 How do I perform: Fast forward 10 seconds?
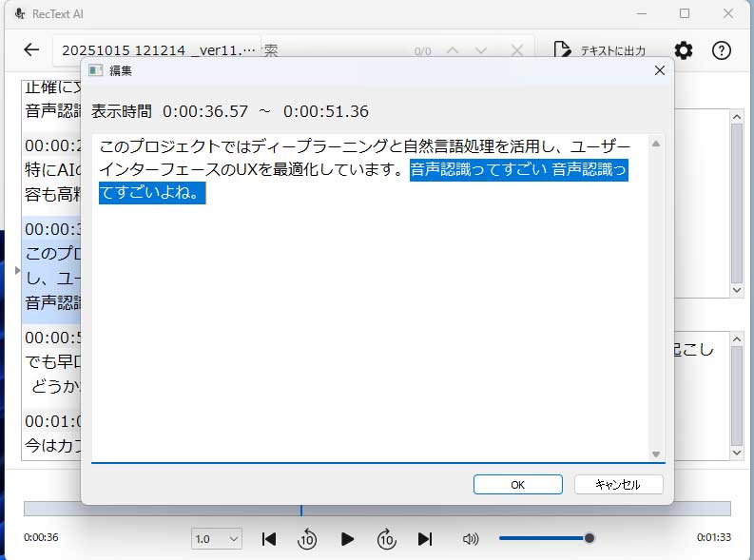coord(386,539)
